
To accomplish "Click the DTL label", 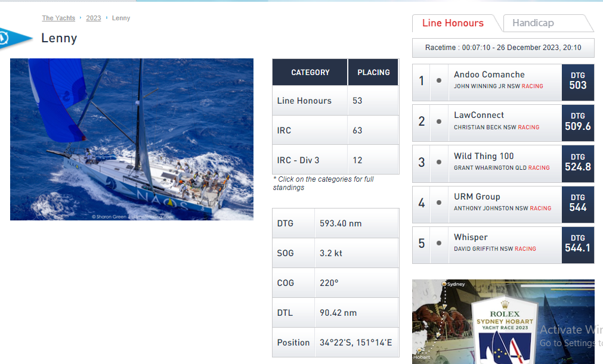I will (285, 313).
